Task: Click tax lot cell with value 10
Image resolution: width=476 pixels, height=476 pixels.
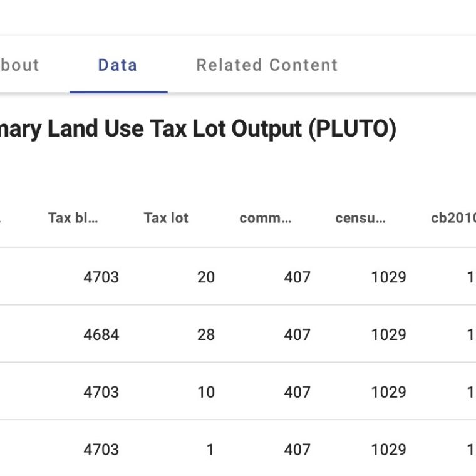Action: [x=205, y=392]
